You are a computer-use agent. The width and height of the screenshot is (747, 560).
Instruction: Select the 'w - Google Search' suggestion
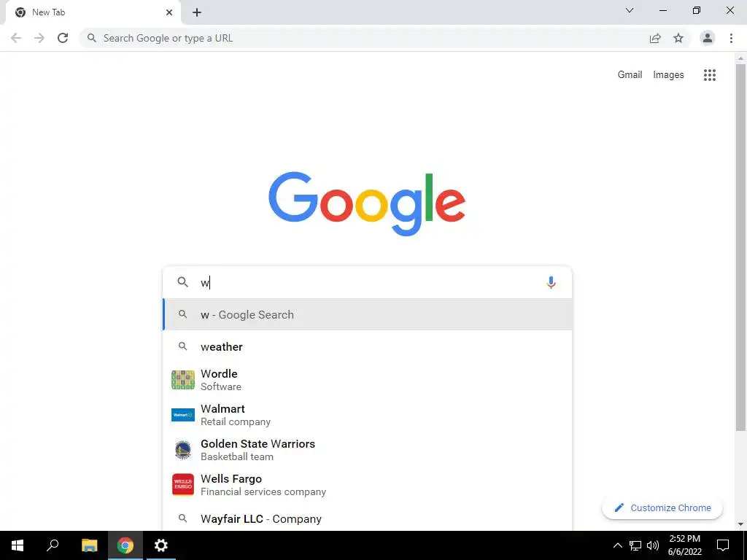(x=368, y=314)
